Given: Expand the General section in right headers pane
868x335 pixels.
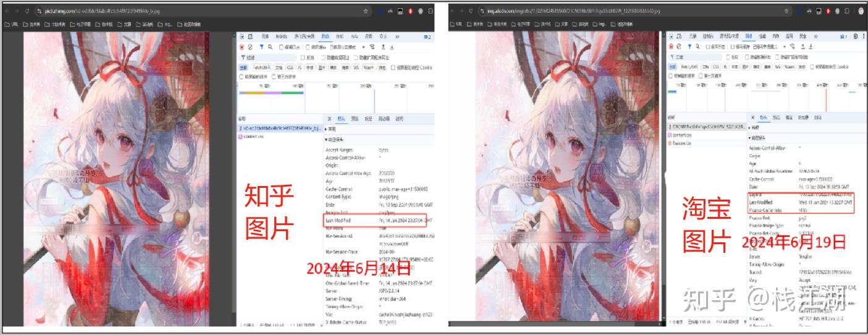Looking at the screenshot, I should pyautogui.click(x=753, y=128).
